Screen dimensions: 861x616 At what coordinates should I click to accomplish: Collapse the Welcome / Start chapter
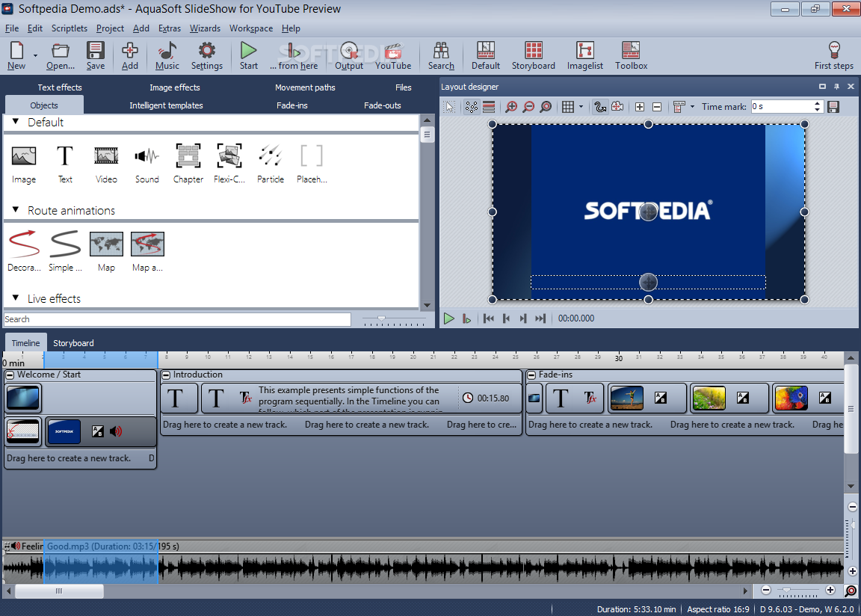(10, 375)
